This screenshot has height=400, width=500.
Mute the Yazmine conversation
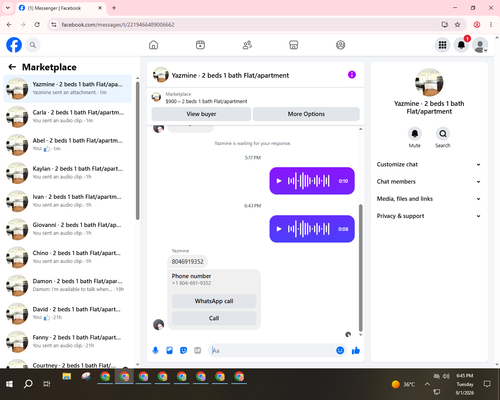[415, 134]
